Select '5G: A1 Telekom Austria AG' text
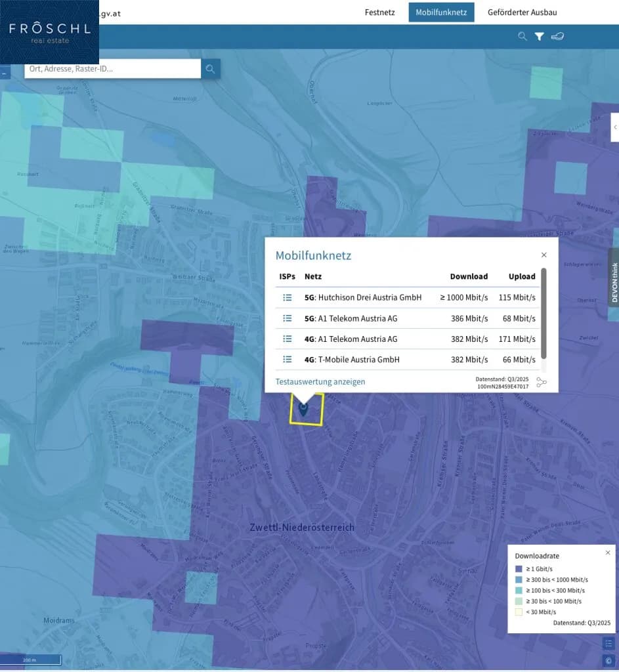The image size is (619, 672). (351, 318)
